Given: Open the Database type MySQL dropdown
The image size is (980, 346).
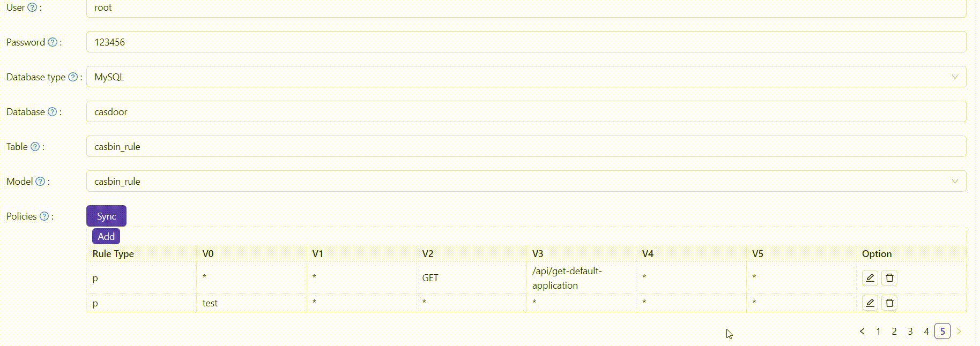Looking at the screenshot, I should tap(525, 77).
